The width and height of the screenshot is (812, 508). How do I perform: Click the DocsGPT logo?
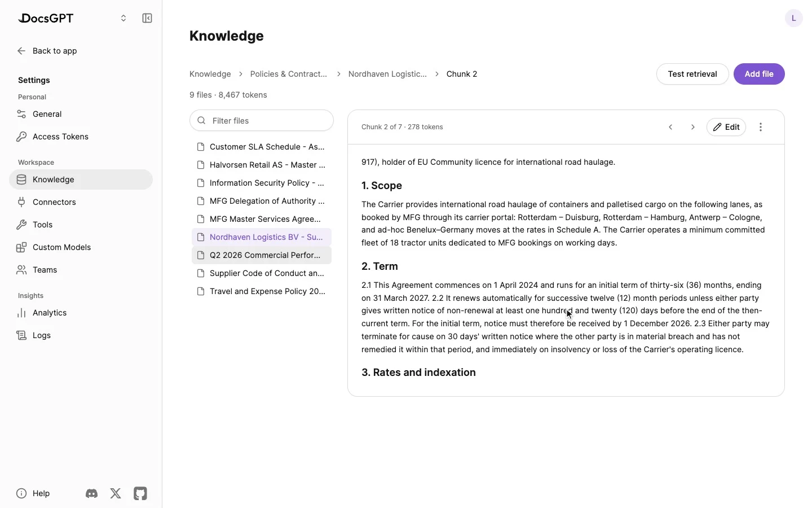[x=46, y=18]
